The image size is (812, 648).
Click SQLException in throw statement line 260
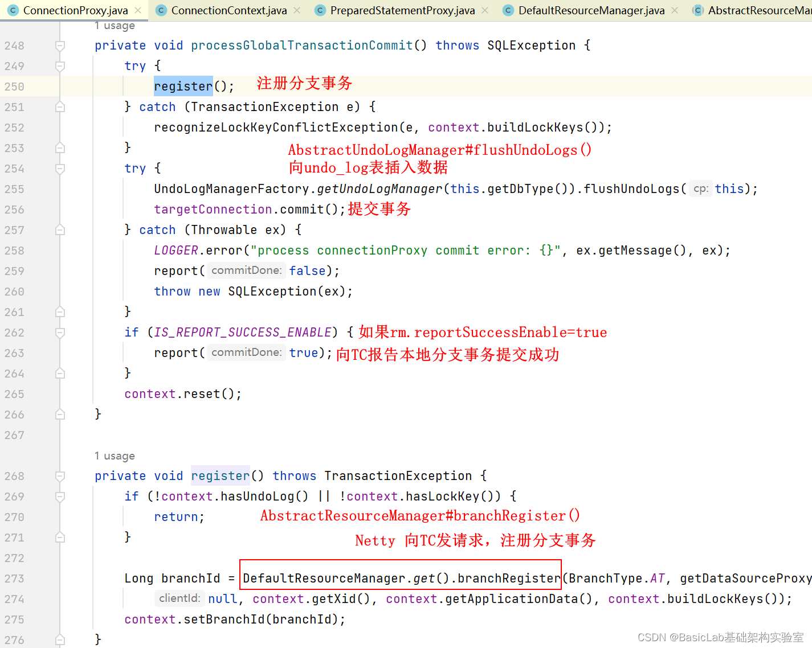point(272,292)
